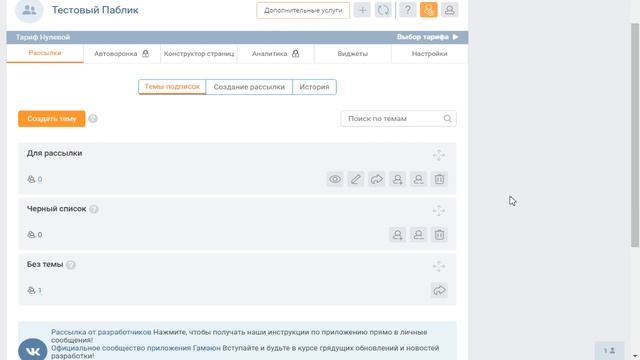Viewport: 640px width, 360px height.
Task: Click the Для рассылки topic title
Action: coord(54,153)
